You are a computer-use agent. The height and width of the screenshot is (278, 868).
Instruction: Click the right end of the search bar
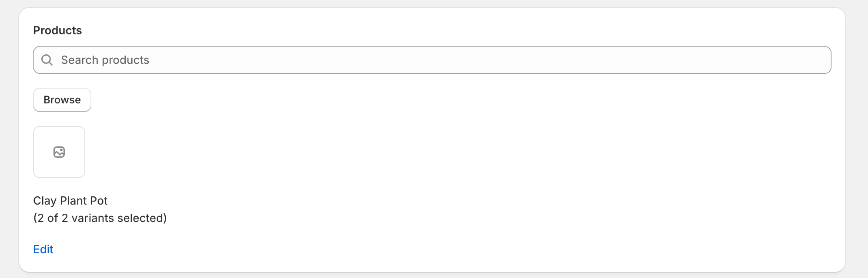[x=818, y=60]
